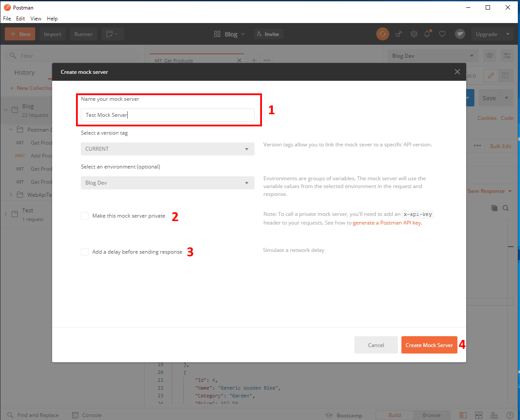Click the sidebar Filter search field
This screenshot has width=520, height=420.
(72, 56)
